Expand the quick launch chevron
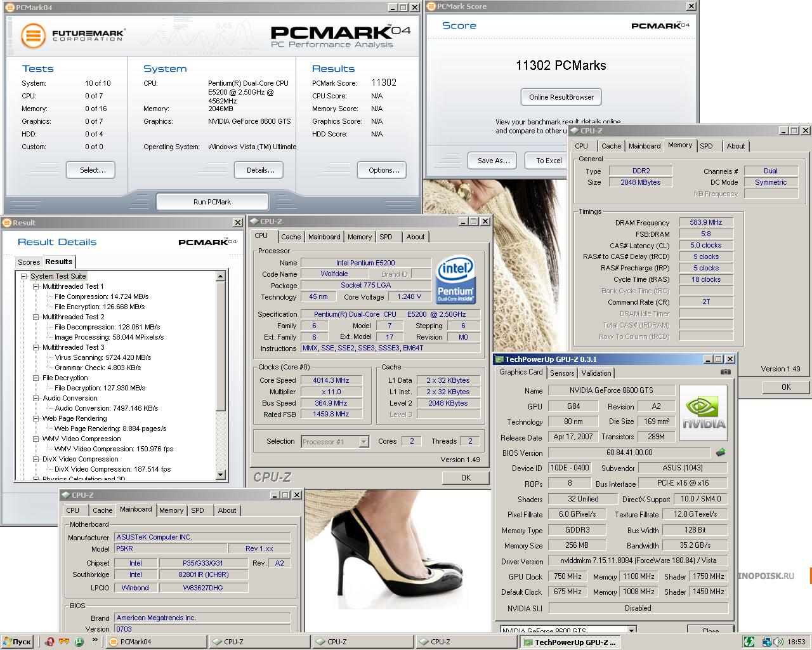812x650 pixels. point(96,640)
